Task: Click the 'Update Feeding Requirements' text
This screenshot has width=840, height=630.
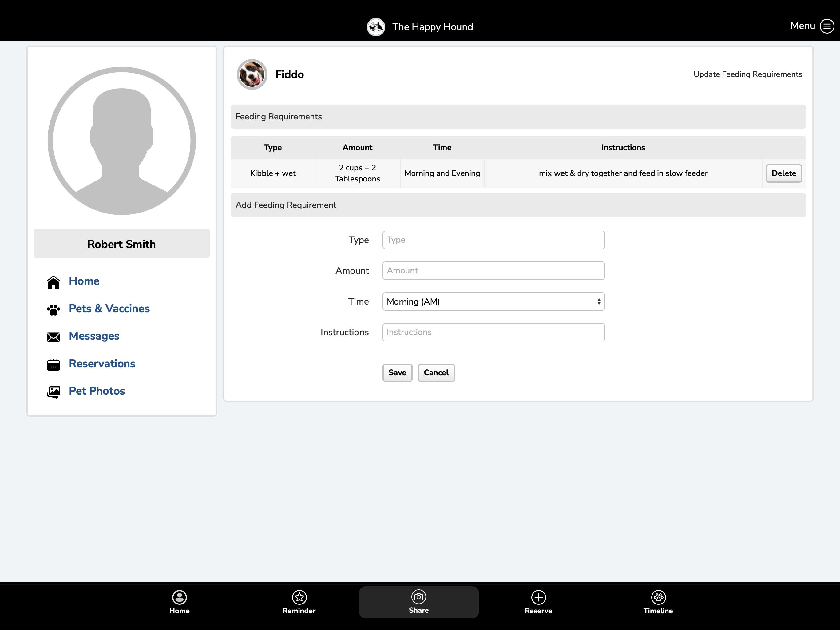Action: point(747,74)
